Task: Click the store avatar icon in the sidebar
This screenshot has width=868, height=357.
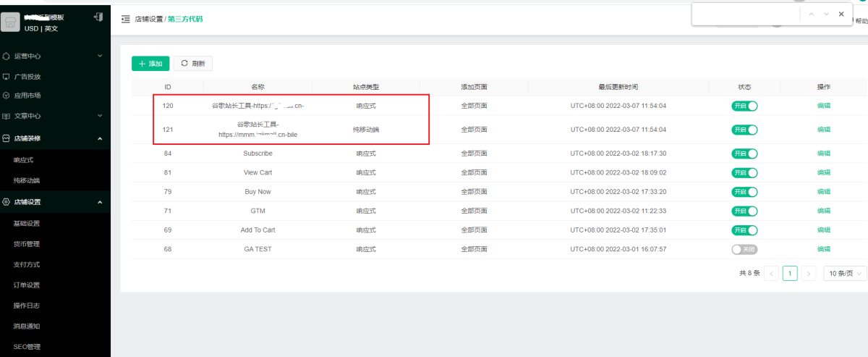Action: tap(11, 23)
